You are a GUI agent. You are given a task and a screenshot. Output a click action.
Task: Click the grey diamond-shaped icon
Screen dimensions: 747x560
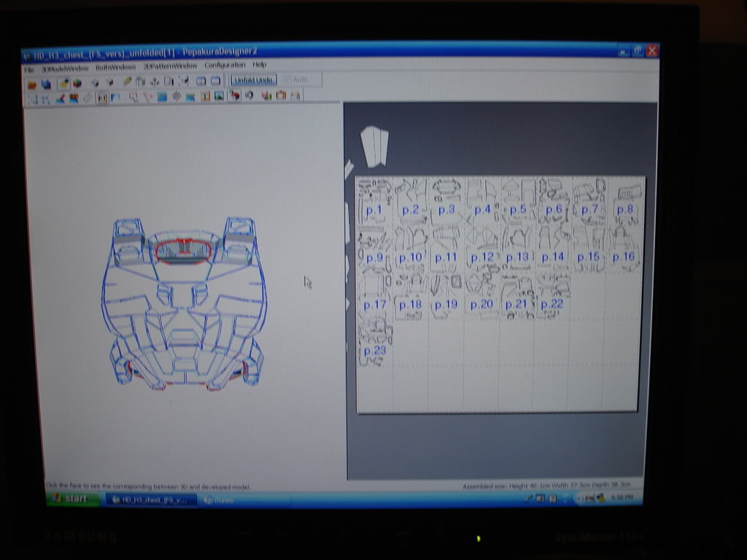[88, 98]
